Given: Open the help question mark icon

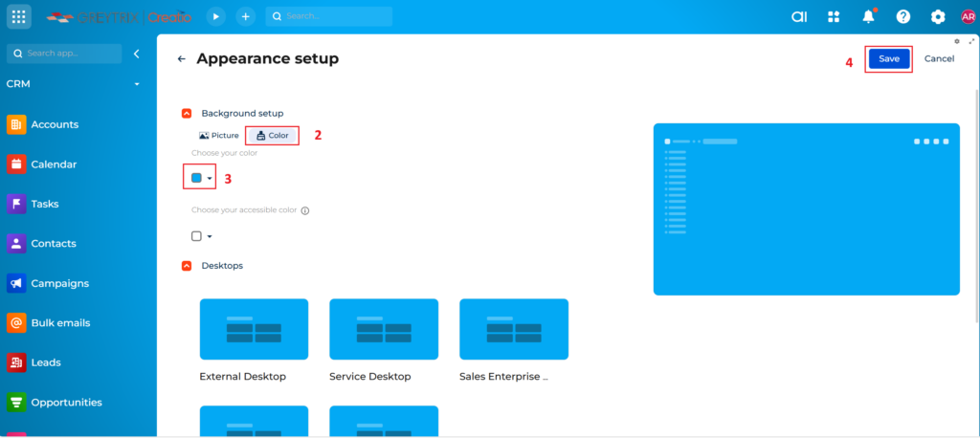Looking at the screenshot, I should 903,16.
